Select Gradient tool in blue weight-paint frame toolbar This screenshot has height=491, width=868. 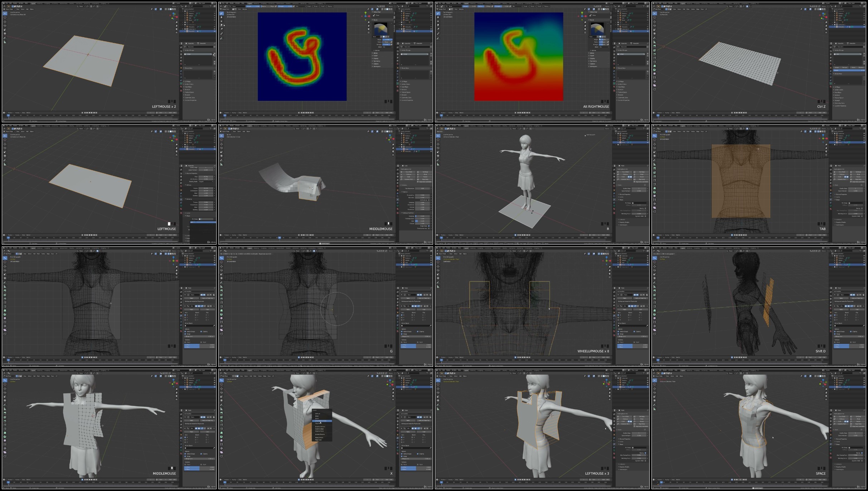[222, 29]
